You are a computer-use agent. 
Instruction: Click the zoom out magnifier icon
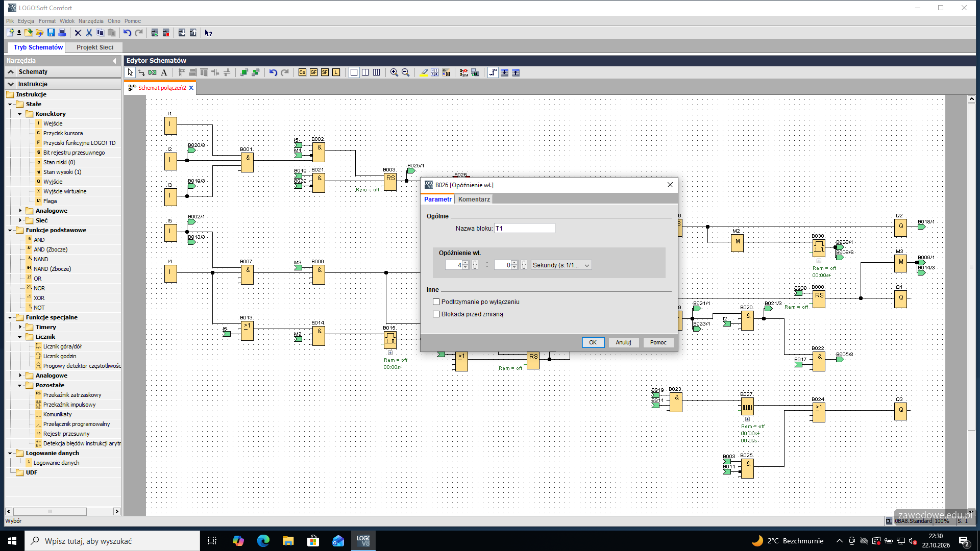[x=405, y=72]
